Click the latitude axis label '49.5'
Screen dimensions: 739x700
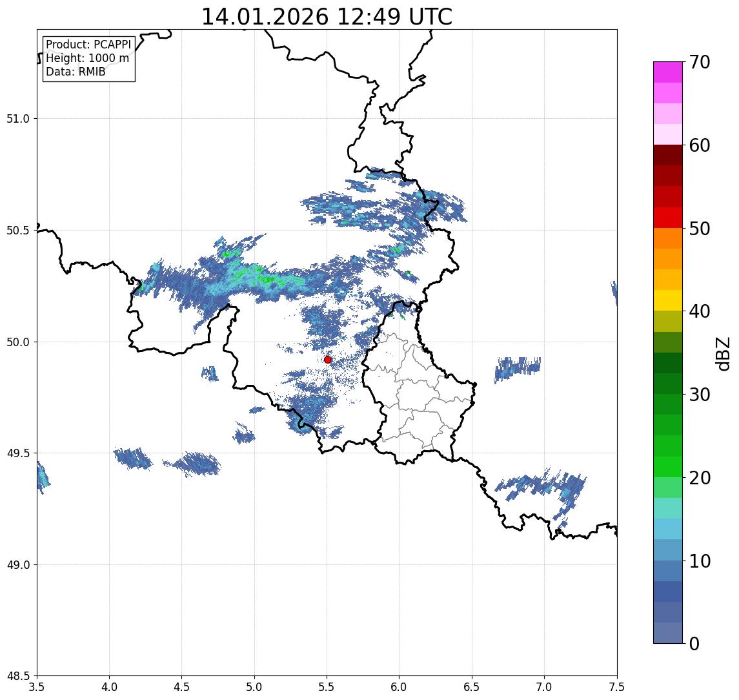pos(17,453)
